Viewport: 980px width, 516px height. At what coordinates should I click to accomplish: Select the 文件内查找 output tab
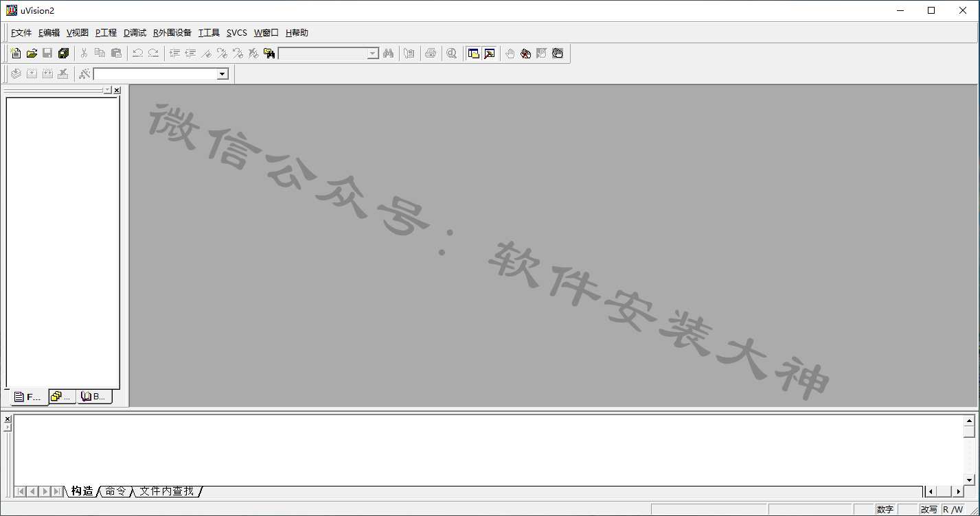pyautogui.click(x=166, y=491)
